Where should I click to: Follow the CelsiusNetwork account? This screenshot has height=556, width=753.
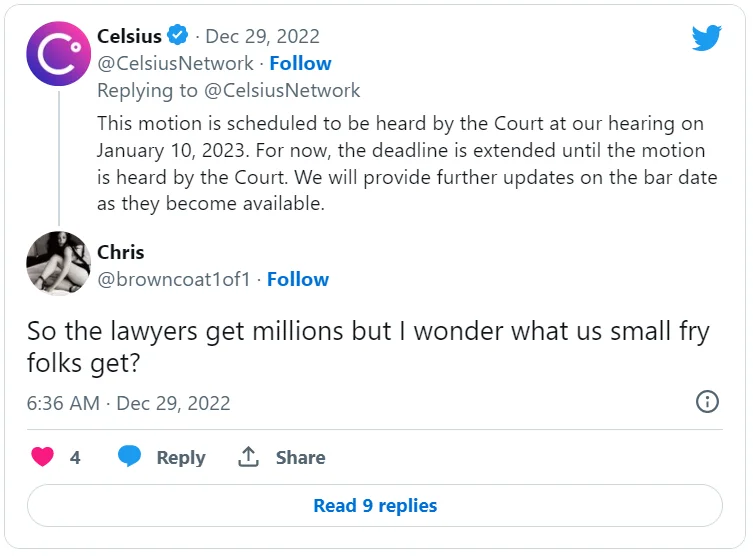[x=300, y=63]
